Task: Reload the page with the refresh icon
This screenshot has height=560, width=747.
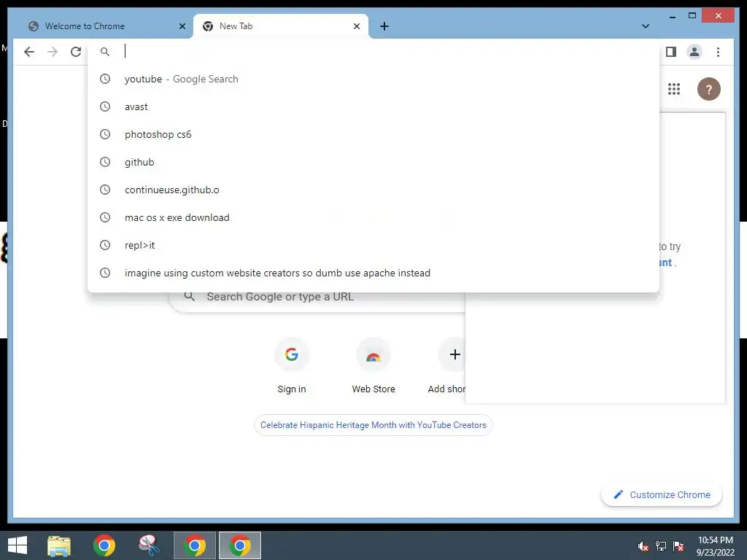Action: click(x=76, y=52)
